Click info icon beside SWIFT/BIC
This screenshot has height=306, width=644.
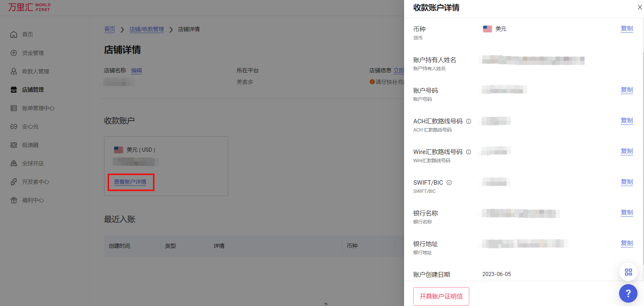pyautogui.click(x=449, y=183)
